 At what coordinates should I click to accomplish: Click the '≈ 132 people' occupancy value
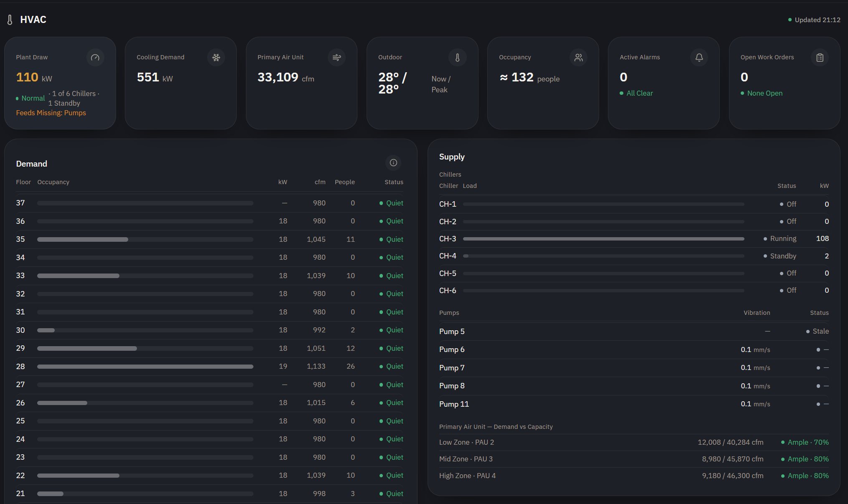[x=529, y=78]
